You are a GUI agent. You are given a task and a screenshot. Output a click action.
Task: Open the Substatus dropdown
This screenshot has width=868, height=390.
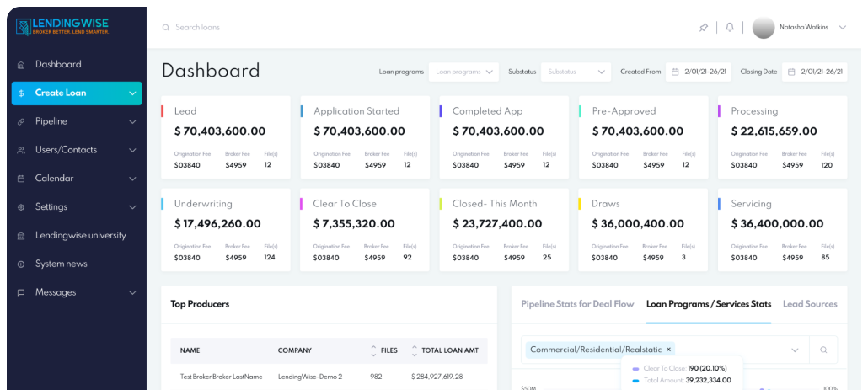576,72
